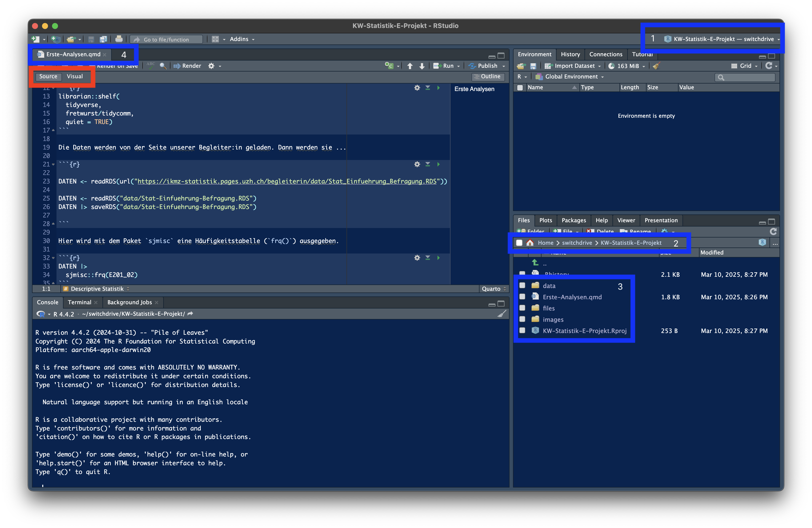Click Erste Analysen entry in the outline

(x=474, y=89)
